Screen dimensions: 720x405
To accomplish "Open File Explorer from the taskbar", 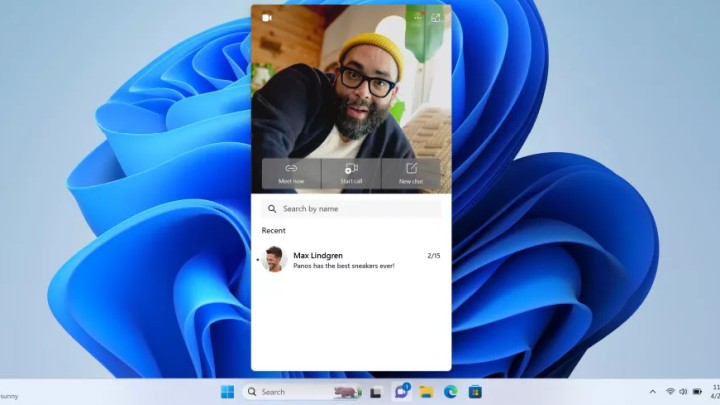I will click(426, 392).
